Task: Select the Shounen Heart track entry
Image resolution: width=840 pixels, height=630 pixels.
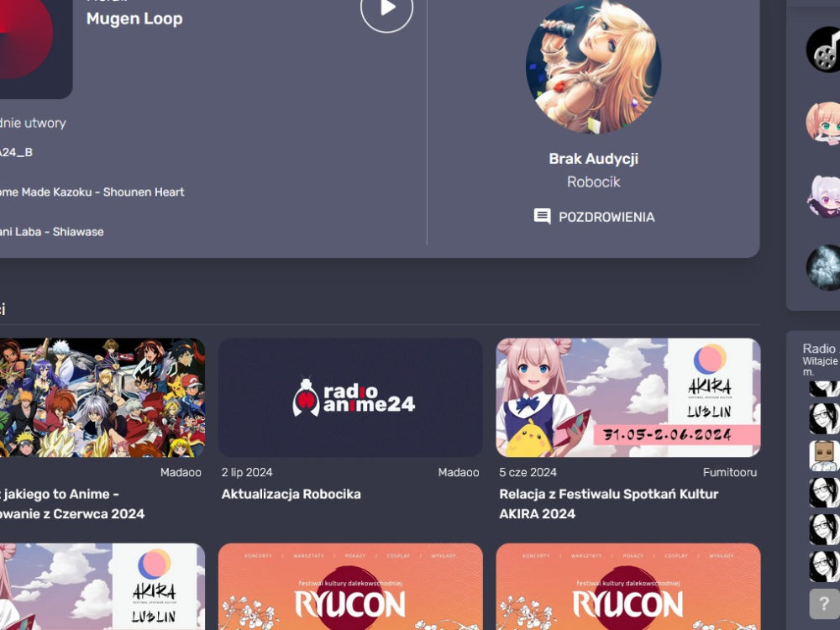Action: coord(92,192)
